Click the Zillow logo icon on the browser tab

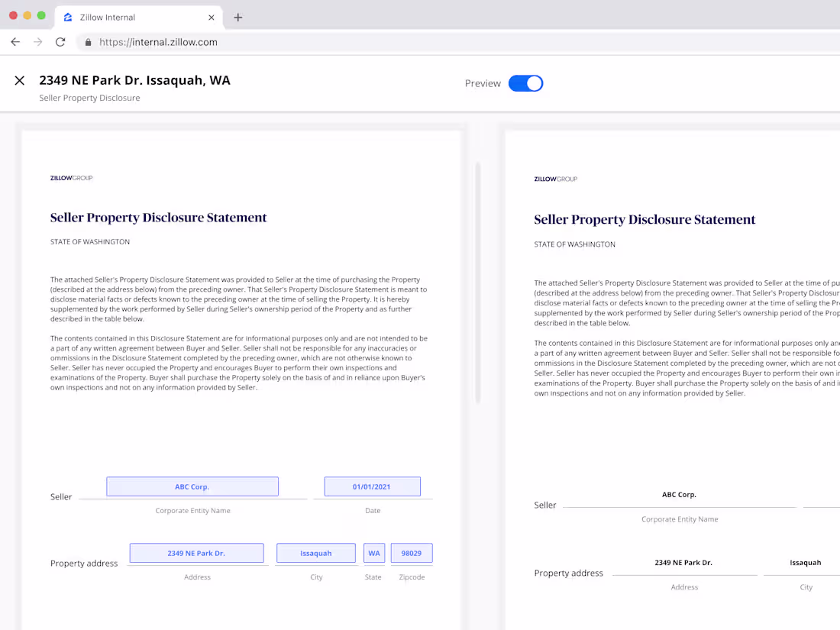pos(69,17)
